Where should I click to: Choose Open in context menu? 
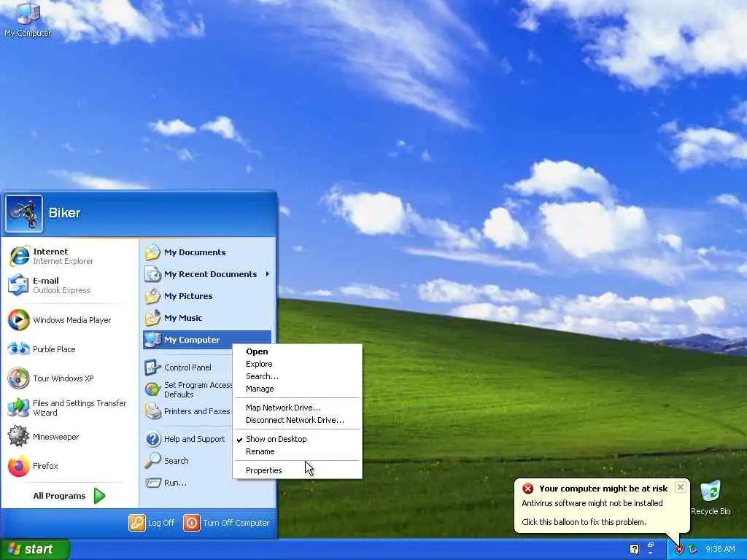(298, 351)
